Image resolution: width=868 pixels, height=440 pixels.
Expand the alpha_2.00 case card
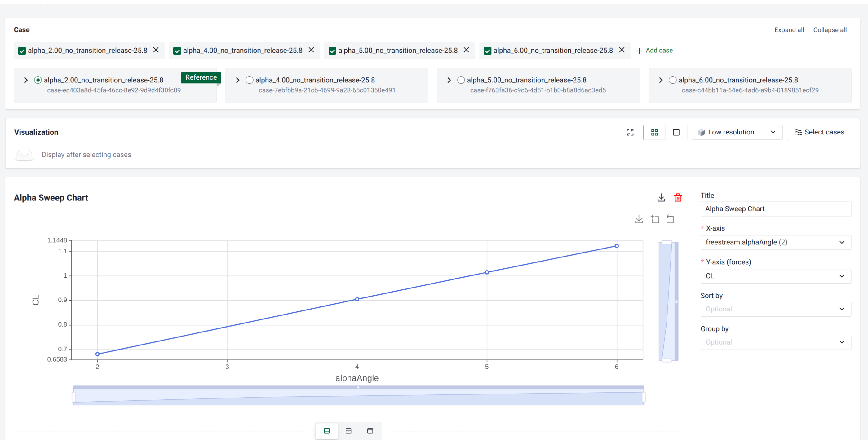pyautogui.click(x=26, y=80)
